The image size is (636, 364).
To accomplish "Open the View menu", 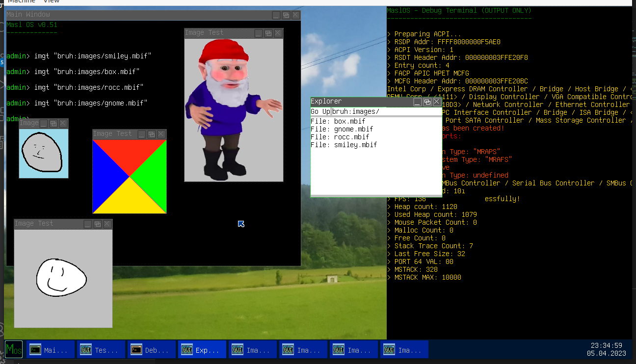I will pos(52,1).
